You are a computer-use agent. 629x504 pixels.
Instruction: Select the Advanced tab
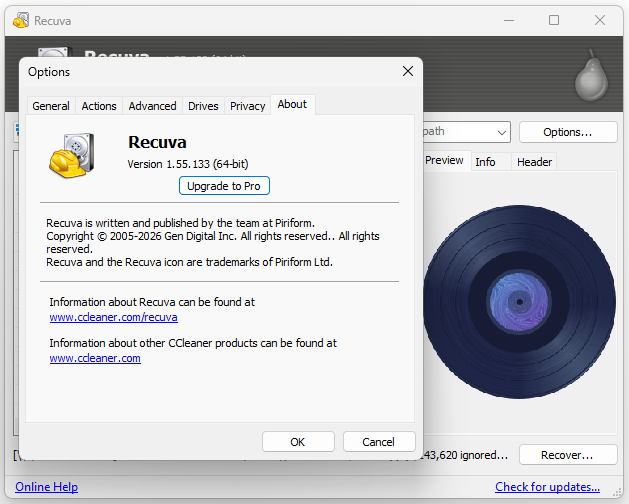pos(152,106)
